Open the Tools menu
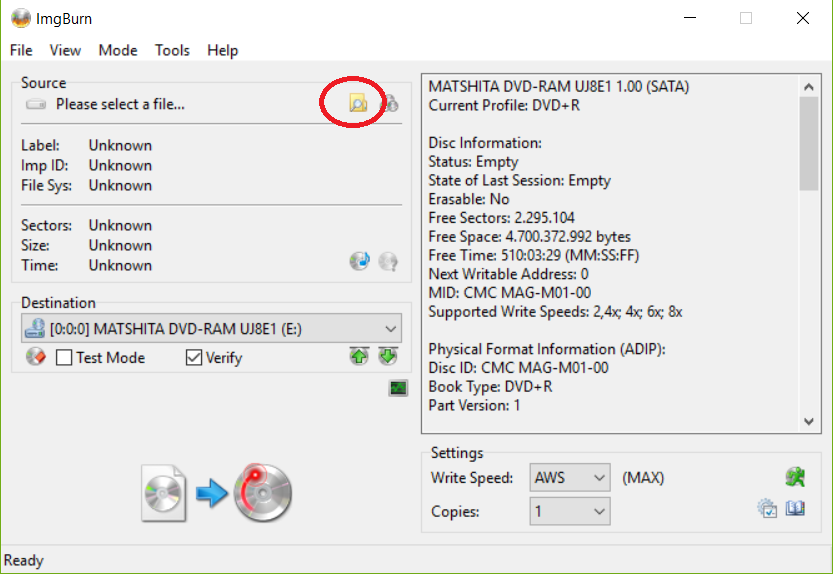This screenshot has width=834, height=575. point(172,50)
